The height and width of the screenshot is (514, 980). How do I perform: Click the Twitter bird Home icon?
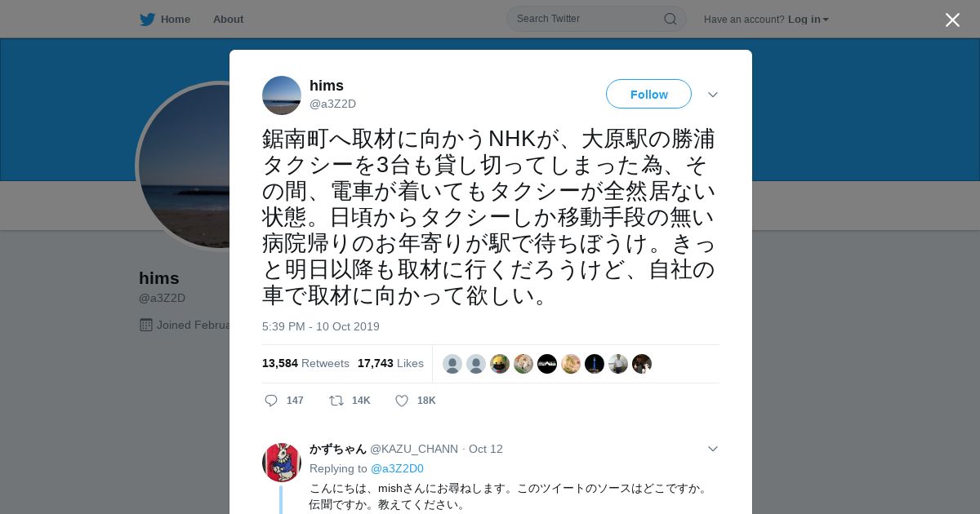click(147, 20)
